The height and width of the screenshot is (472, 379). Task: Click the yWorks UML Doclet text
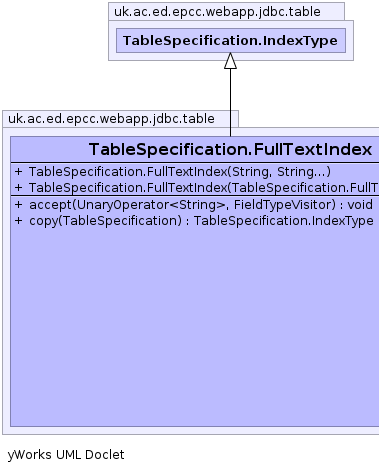pos(66,455)
